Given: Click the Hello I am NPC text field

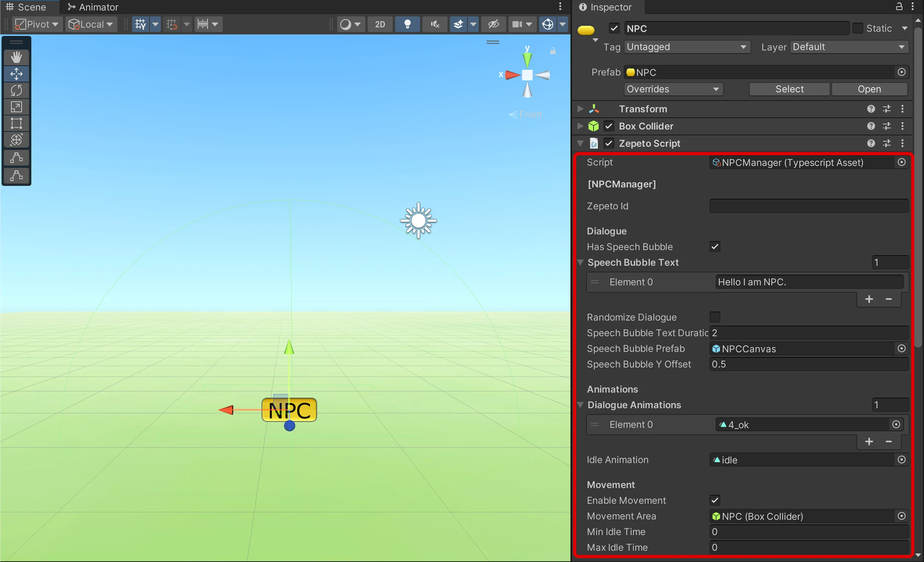Looking at the screenshot, I should coord(809,282).
